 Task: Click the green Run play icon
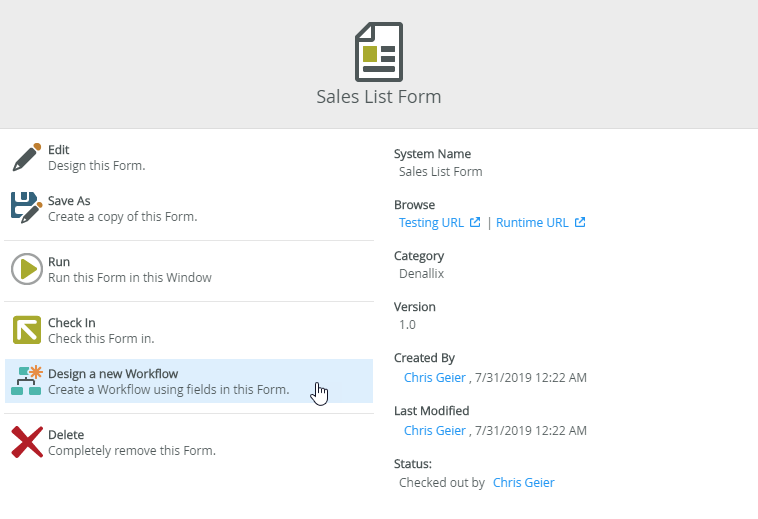coord(27,269)
